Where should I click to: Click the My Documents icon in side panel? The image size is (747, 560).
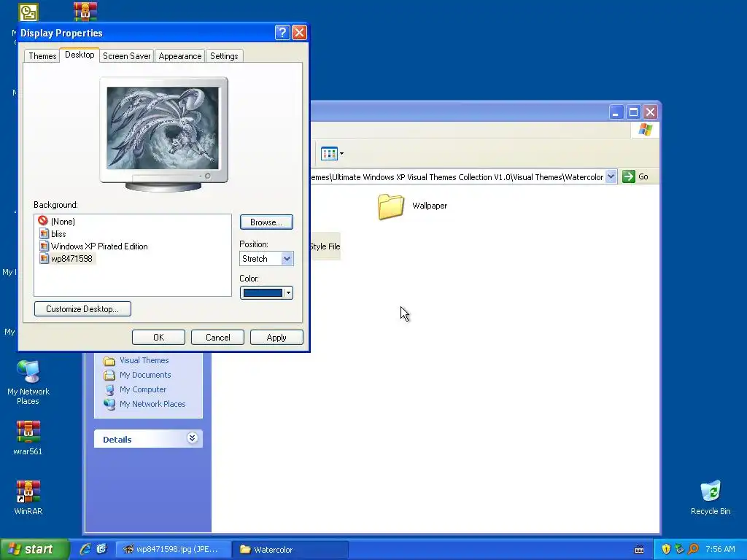pyautogui.click(x=109, y=375)
